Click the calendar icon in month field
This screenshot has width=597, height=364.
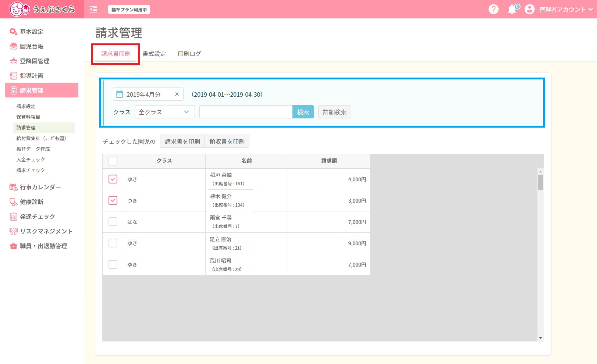click(x=120, y=94)
